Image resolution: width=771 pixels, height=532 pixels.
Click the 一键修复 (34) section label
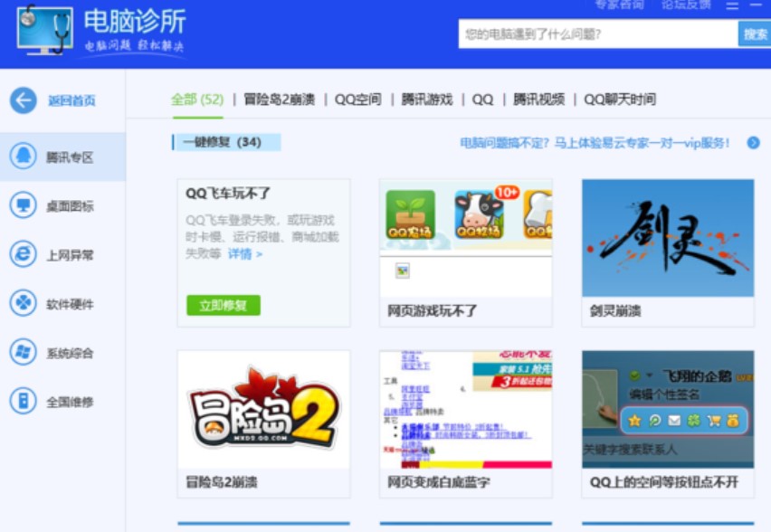point(226,142)
